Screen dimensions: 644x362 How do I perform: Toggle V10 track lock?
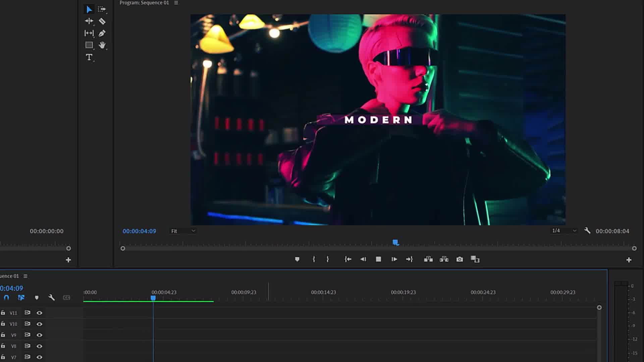(x=3, y=324)
